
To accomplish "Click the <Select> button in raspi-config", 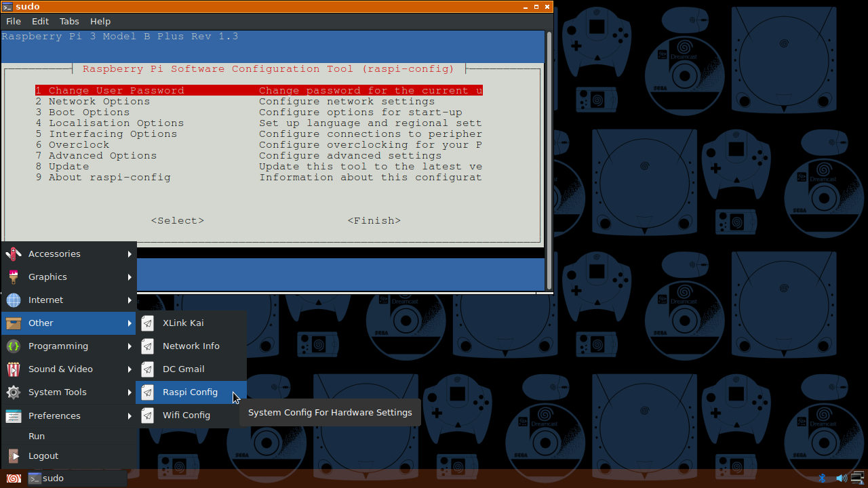I will pos(178,221).
